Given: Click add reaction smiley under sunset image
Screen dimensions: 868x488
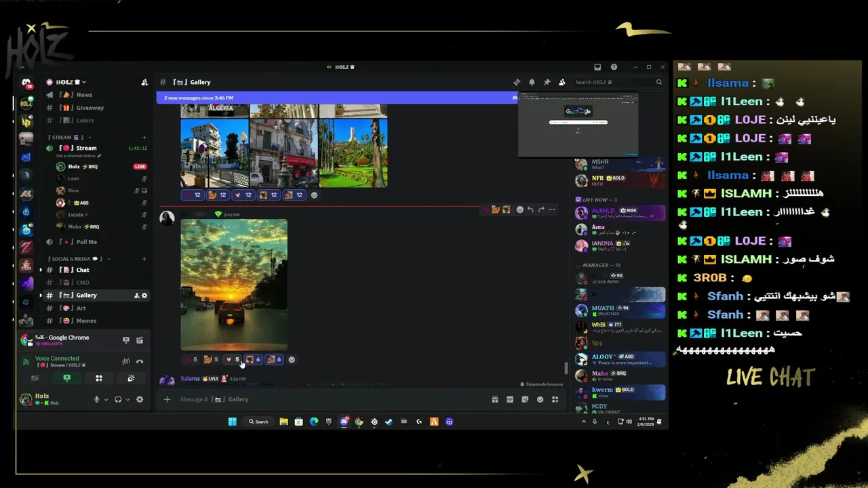Looking at the screenshot, I should (x=292, y=359).
